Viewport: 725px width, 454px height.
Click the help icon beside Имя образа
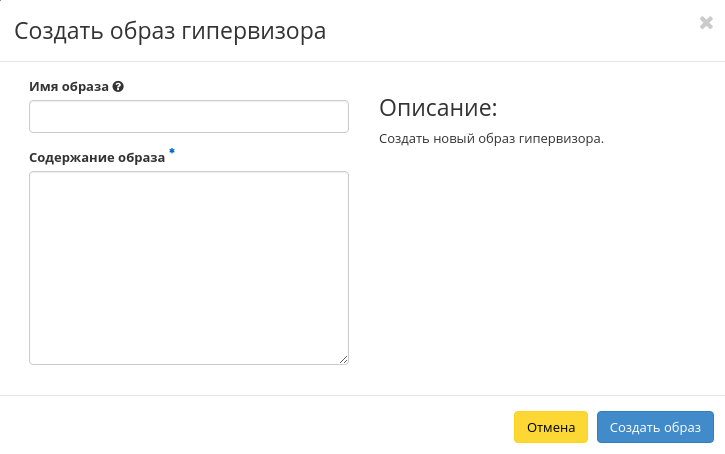coord(118,87)
